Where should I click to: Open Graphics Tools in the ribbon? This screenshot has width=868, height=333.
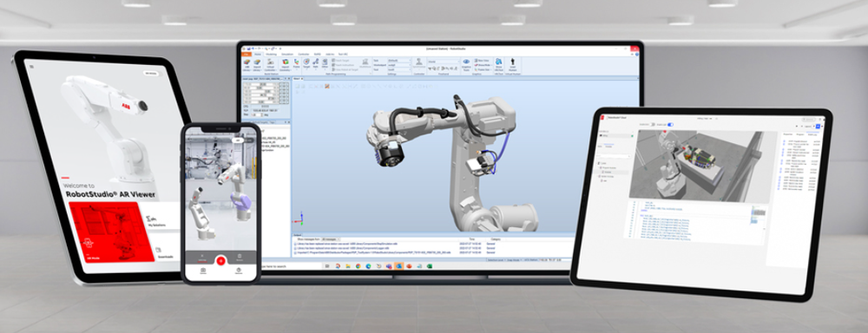click(x=466, y=65)
